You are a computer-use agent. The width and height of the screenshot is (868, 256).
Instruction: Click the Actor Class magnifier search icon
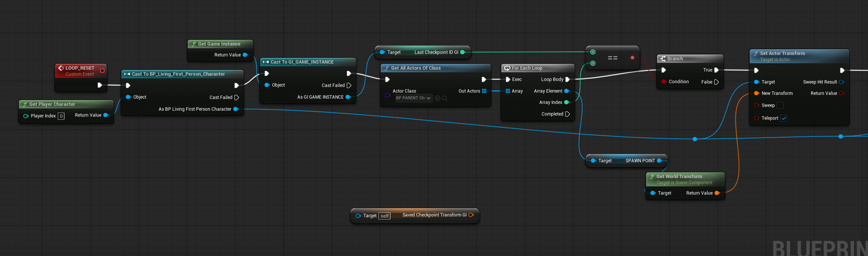click(x=445, y=98)
